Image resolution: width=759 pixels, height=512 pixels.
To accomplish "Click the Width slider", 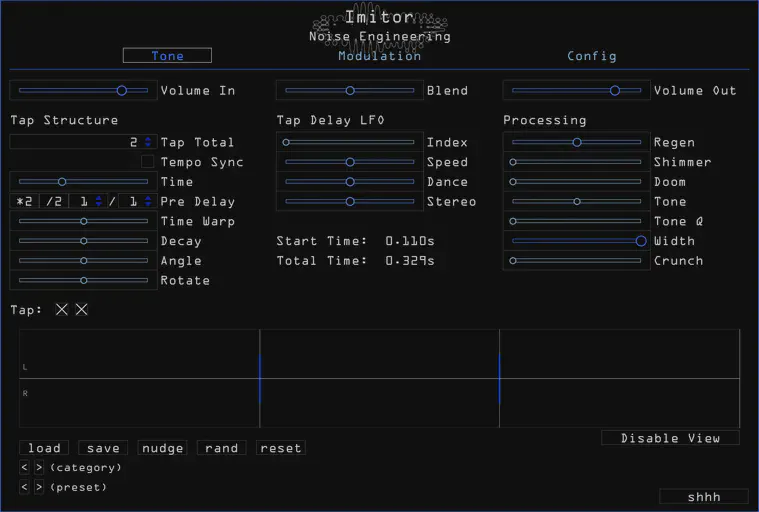I will point(577,241).
